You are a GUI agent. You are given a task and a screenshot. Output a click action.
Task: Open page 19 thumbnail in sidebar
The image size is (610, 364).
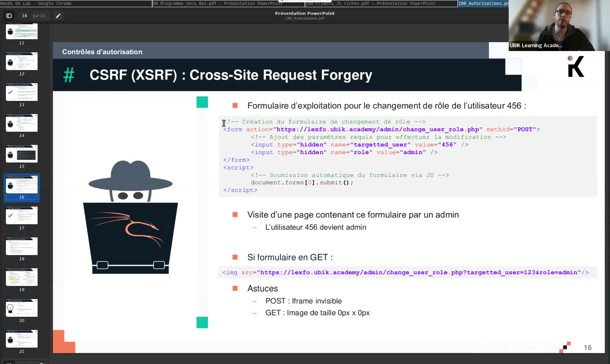click(22, 277)
